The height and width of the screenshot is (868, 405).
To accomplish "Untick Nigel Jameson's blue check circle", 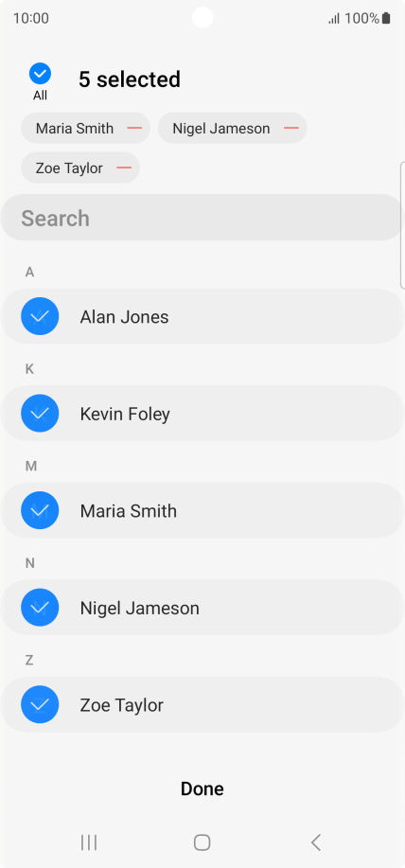I will click(40, 608).
